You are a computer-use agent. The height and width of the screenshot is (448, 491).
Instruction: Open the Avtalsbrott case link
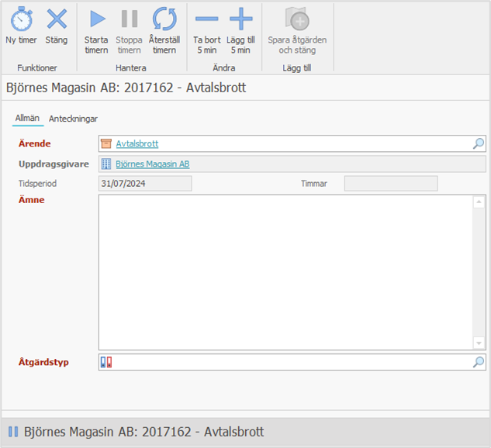(x=137, y=143)
